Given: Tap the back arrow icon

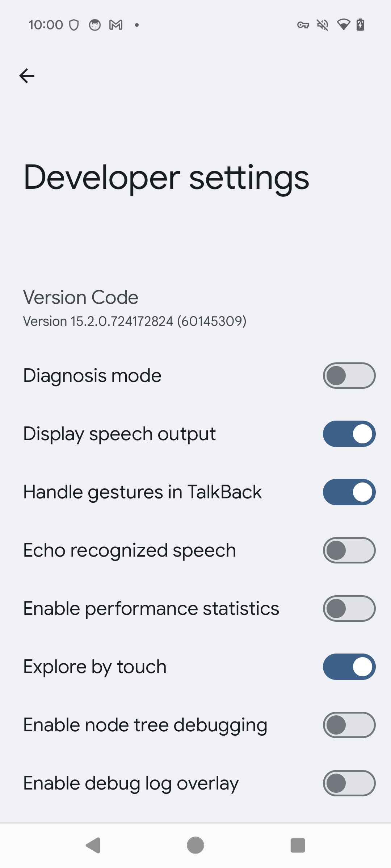Looking at the screenshot, I should [x=27, y=76].
